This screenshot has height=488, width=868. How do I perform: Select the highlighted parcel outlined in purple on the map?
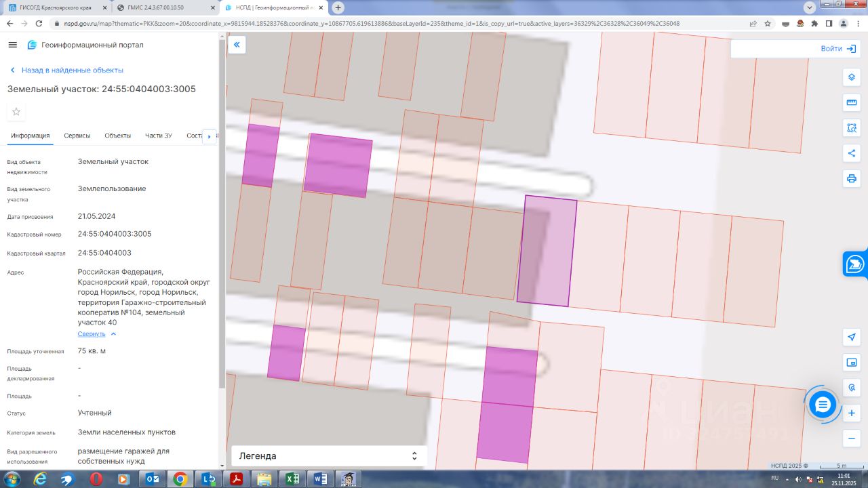coord(547,251)
